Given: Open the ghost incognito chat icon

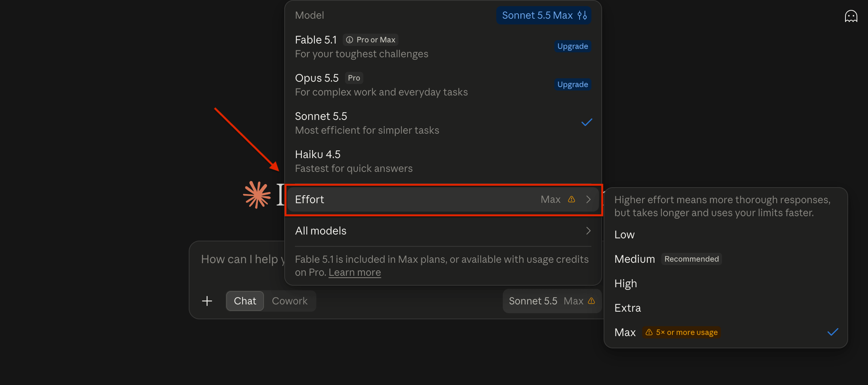Looking at the screenshot, I should pos(851,16).
